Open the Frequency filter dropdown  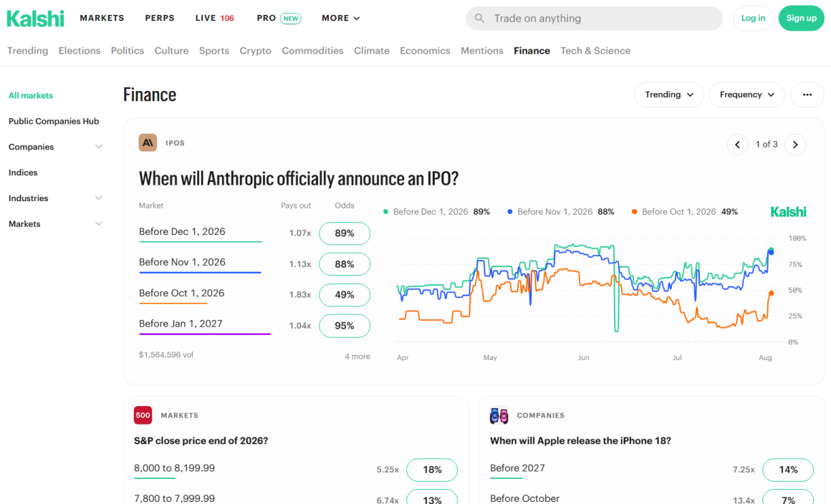[746, 94]
